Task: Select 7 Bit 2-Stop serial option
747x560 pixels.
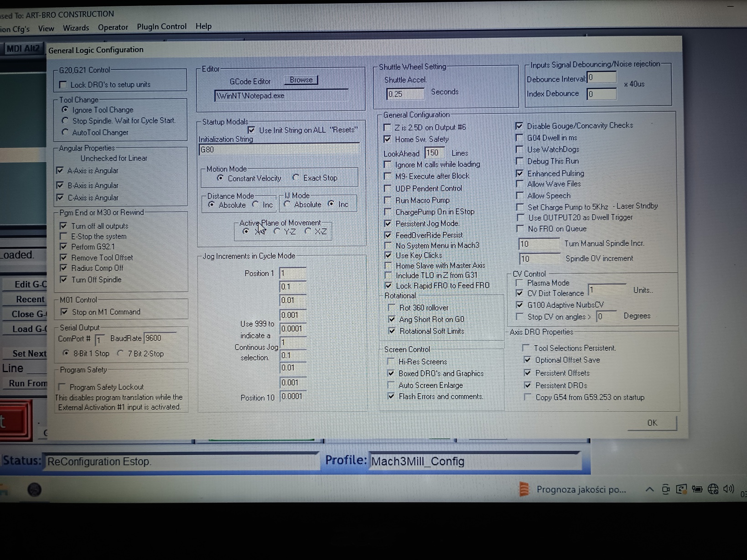Action: coord(120,353)
